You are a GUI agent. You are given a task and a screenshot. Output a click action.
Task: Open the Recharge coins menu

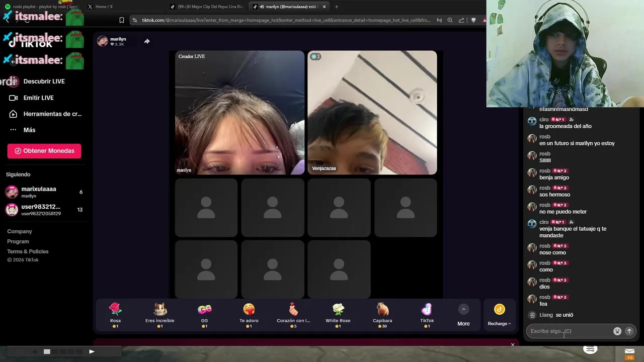tap(499, 315)
